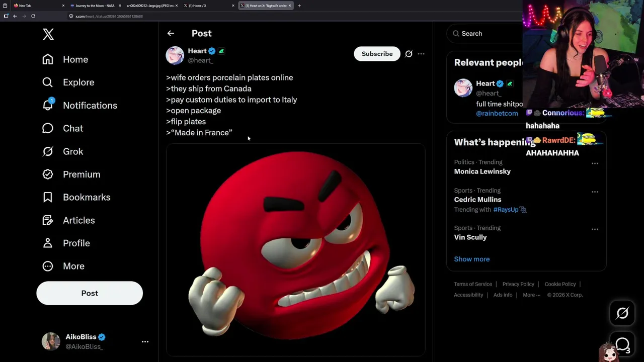Click the browser back arrow
Image resolution: width=644 pixels, height=362 pixels.
tap(15, 16)
